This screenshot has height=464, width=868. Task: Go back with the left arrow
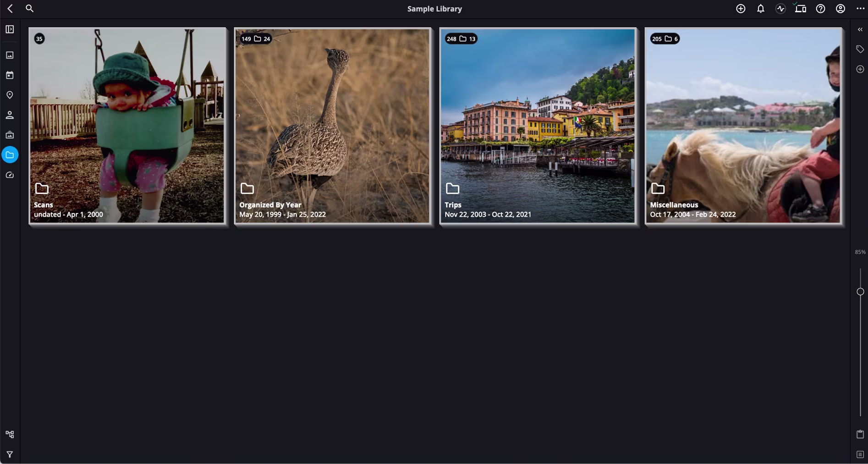(x=10, y=8)
